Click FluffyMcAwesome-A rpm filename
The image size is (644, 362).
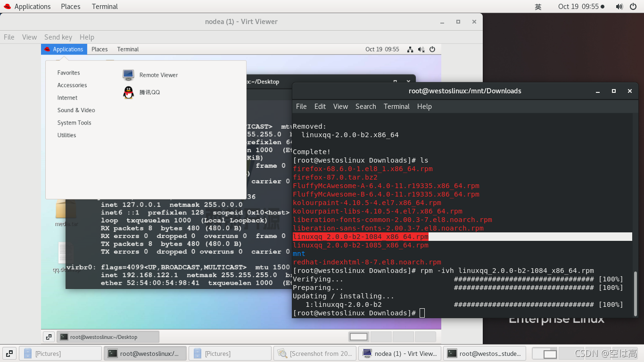point(386,186)
